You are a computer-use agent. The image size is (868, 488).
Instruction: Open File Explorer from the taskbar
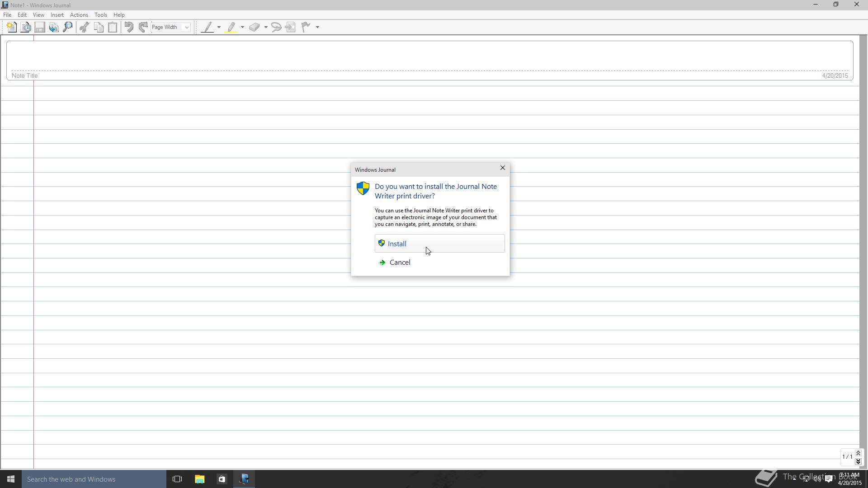point(199,479)
